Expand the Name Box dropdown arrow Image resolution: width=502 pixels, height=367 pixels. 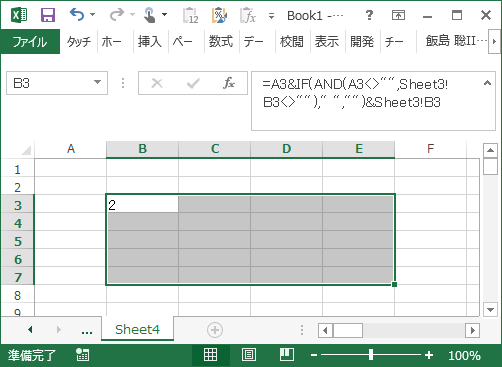pyautogui.click(x=97, y=82)
